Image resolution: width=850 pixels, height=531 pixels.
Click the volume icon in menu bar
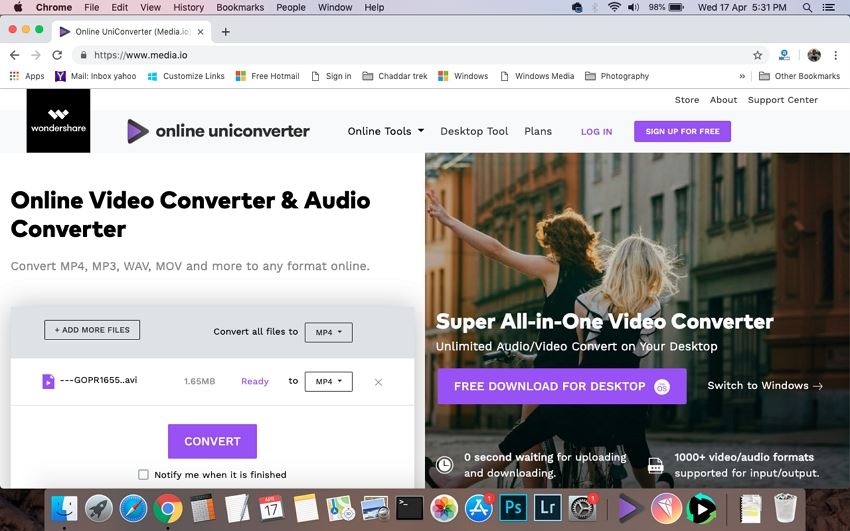click(633, 8)
